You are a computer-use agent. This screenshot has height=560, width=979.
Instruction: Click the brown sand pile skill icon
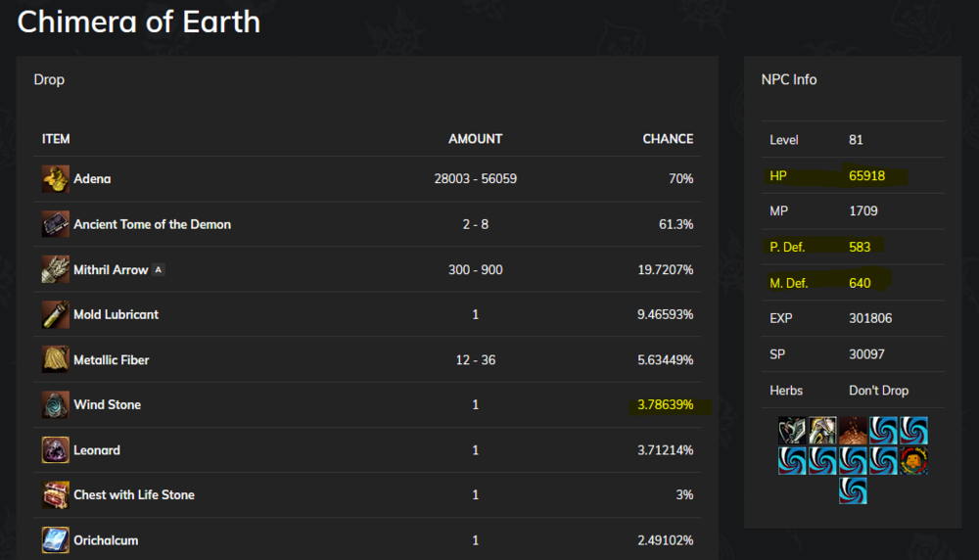(x=853, y=431)
